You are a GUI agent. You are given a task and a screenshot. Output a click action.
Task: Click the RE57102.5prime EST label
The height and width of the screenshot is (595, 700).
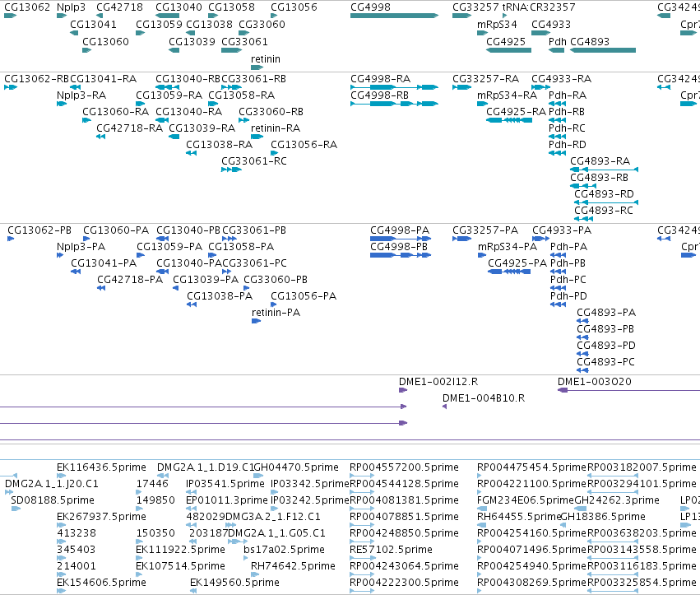(x=391, y=550)
